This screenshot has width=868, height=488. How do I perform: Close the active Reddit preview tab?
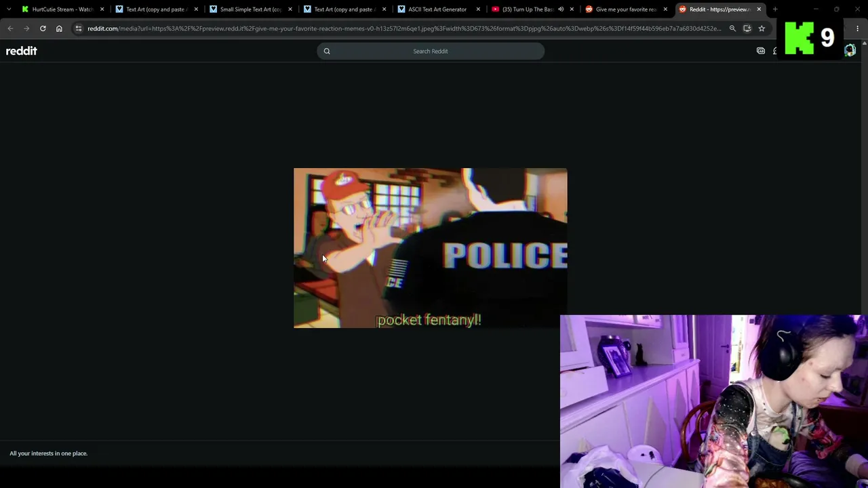(x=759, y=9)
